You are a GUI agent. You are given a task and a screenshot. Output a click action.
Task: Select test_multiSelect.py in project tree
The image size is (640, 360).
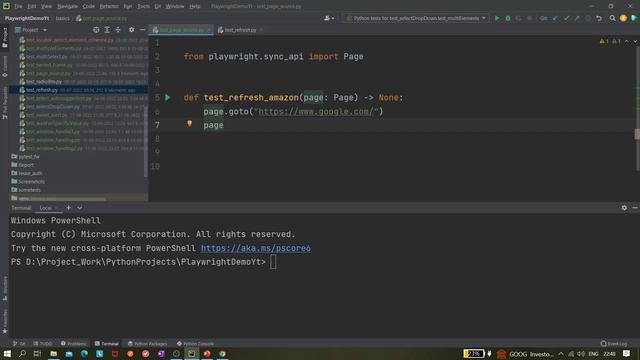[47, 57]
